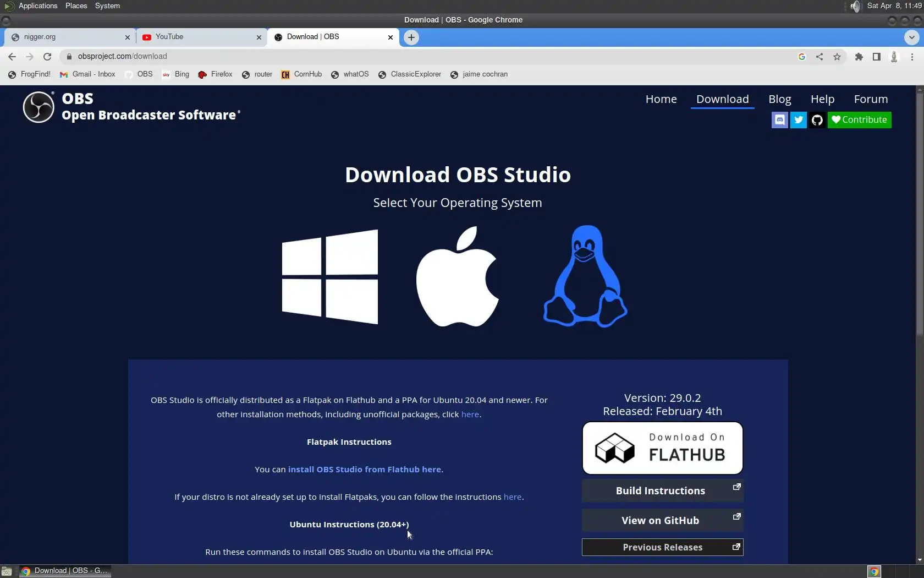The height and width of the screenshot is (578, 924).
Task: Follow the 'install OBS Studio from Flathub here' link
Action: click(365, 470)
